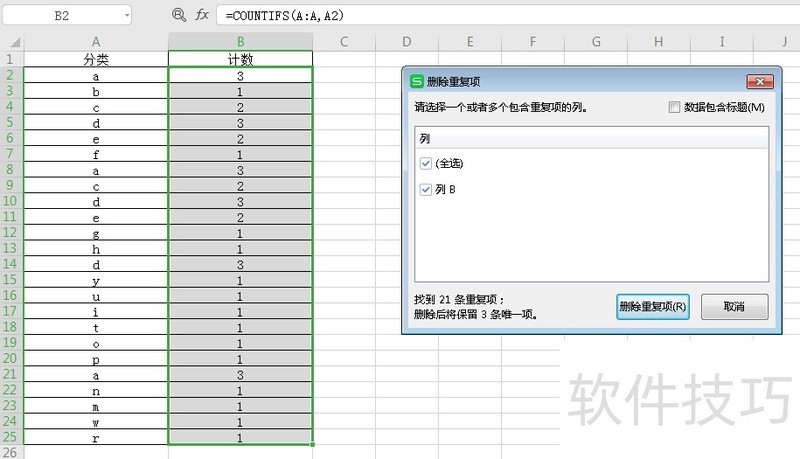Click the formula bar with COUNTIFS formula
This screenshot has width=800, height=459.
(508, 15)
